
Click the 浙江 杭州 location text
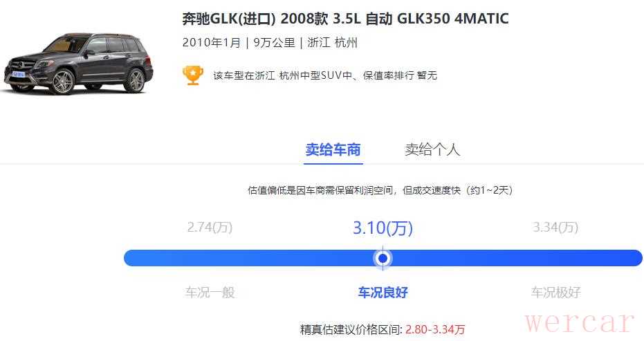point(332,43)
